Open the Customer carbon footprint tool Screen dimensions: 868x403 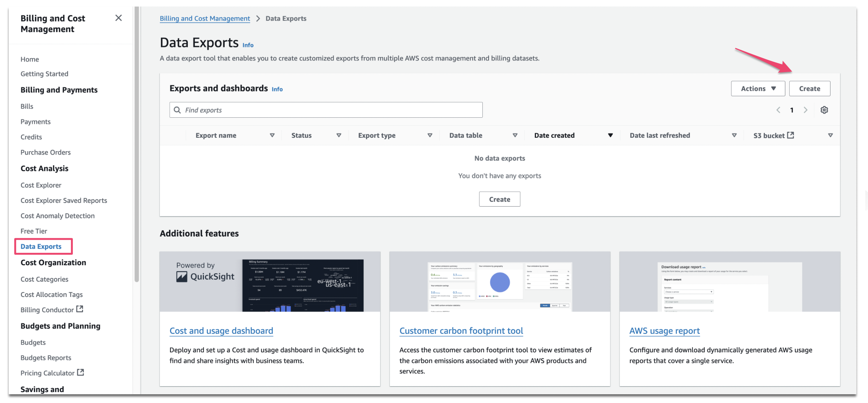click(x=461, y=330)
